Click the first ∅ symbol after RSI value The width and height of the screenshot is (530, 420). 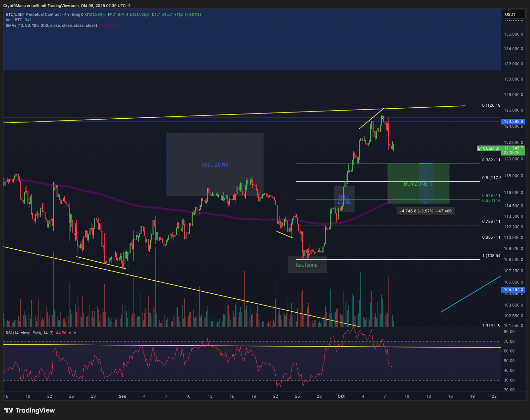tap(70, 333)
